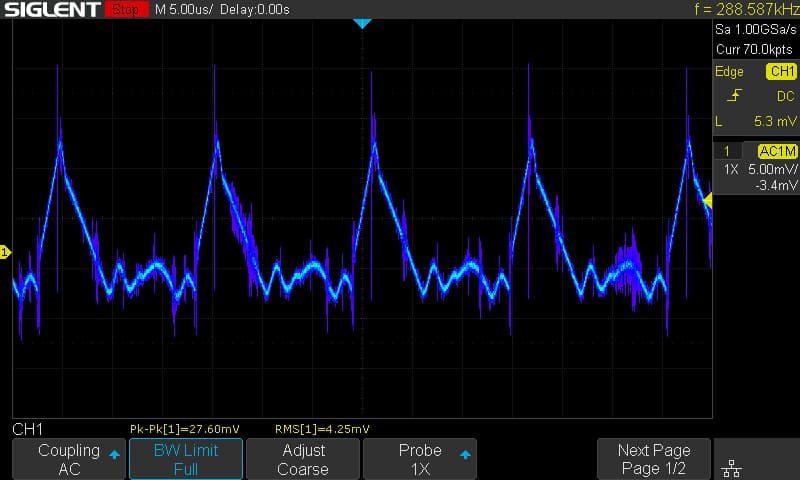Toggle Adjust between Coarse and Fine
The height and width of the screenshot is (480, 800).
click(303, 459)
